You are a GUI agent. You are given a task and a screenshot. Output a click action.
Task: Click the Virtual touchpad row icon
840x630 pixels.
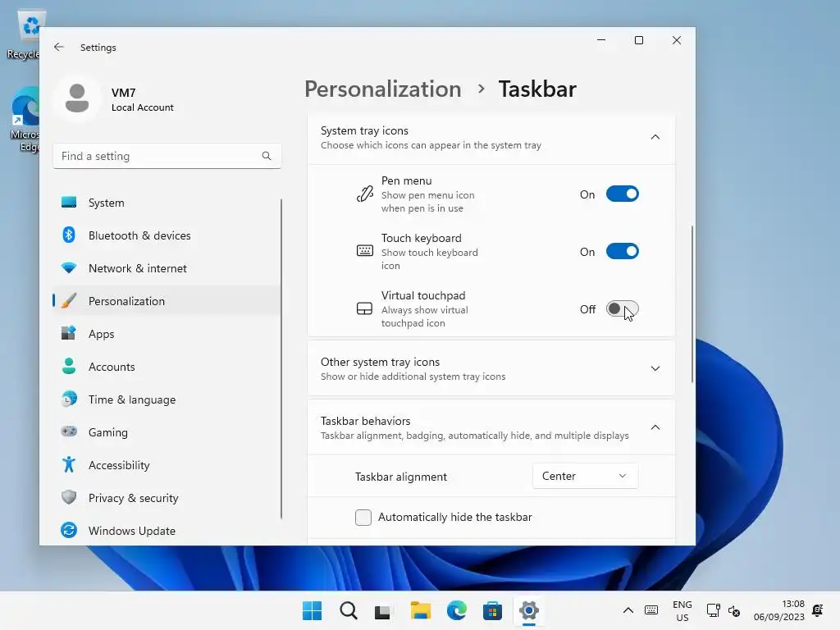(x=365, y=308)
